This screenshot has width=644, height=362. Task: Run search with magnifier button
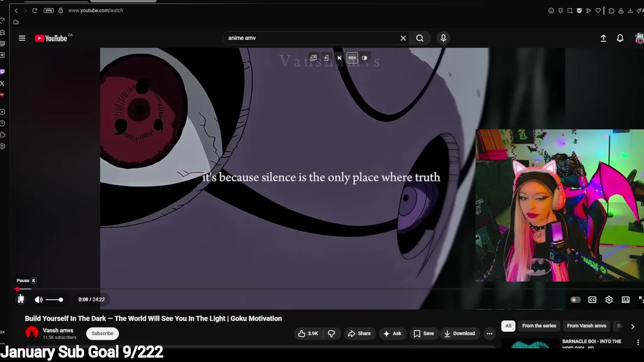(420, 38)
